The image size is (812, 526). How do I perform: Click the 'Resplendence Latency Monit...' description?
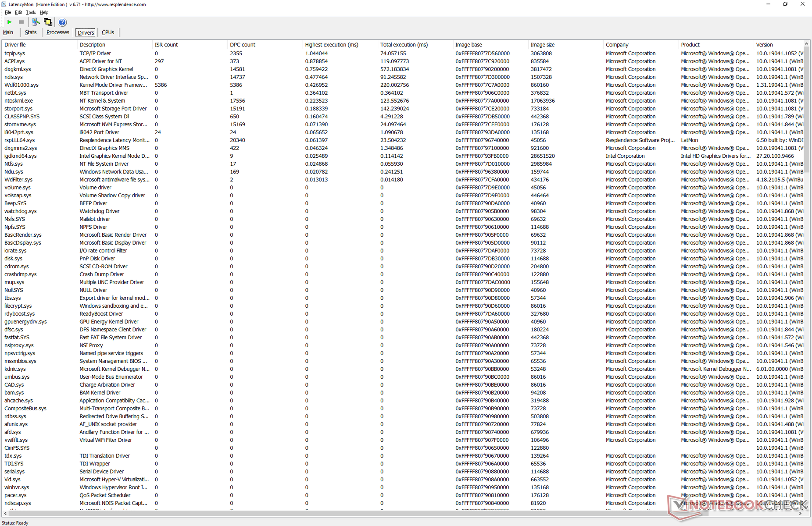click(x=114, y=140)
